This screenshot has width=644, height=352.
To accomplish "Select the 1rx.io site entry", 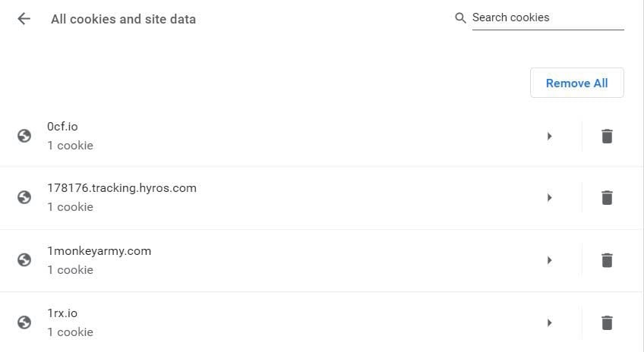I will [x=228, y=322].
